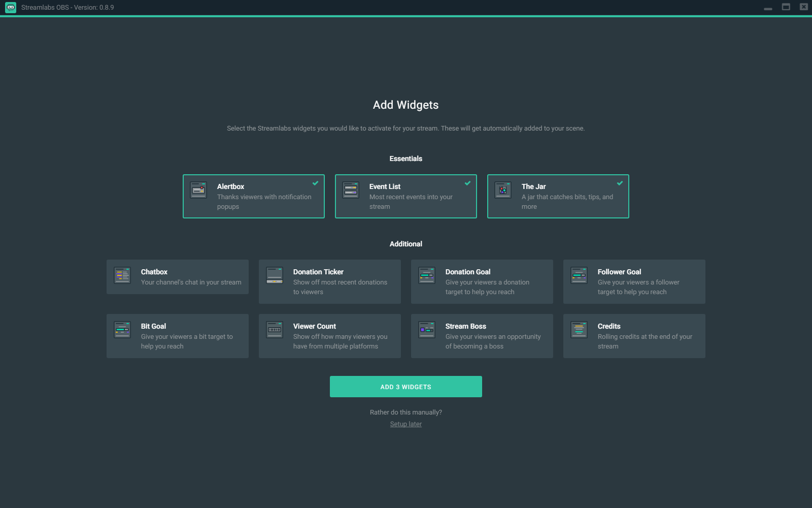The image size is (812, 508).
Task: Click 'Thanks viewers with notification popups' description
Action: tap(264, 202)
